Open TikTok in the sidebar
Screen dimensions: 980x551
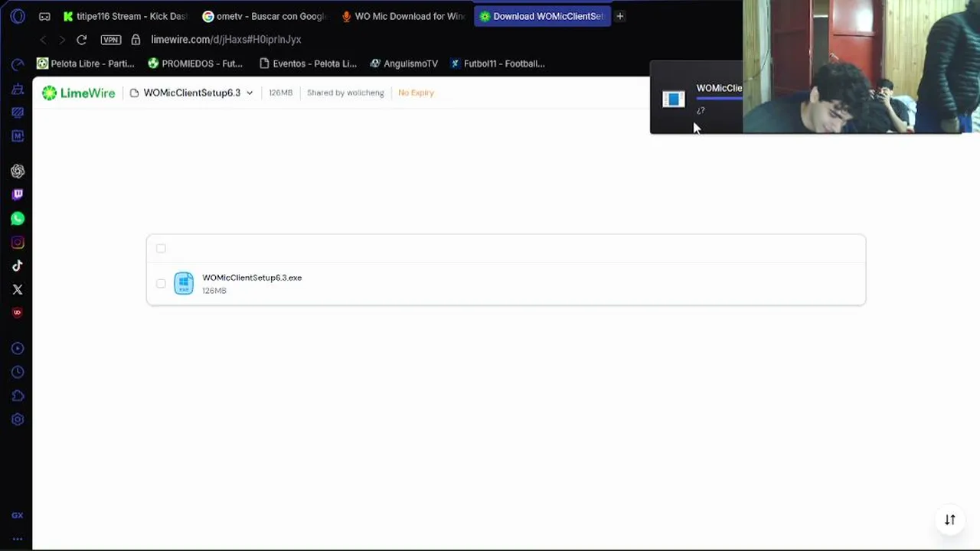pos(18,266)
